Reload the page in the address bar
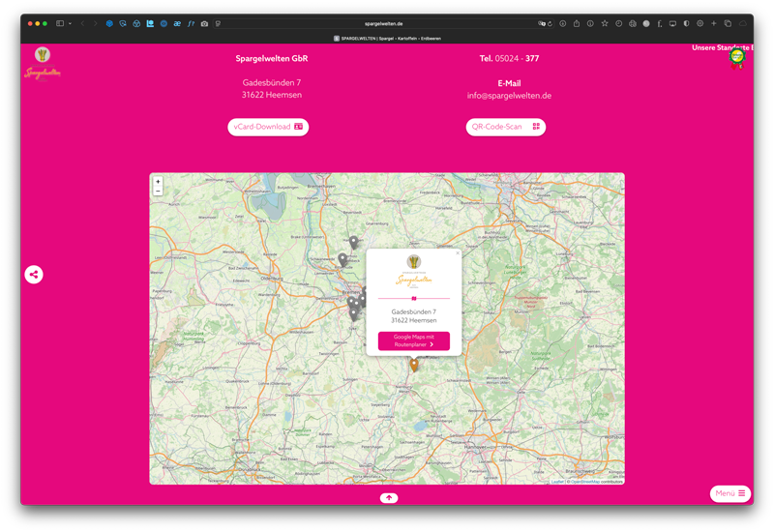This screenshot has width=774, height=532. (550, 23)
